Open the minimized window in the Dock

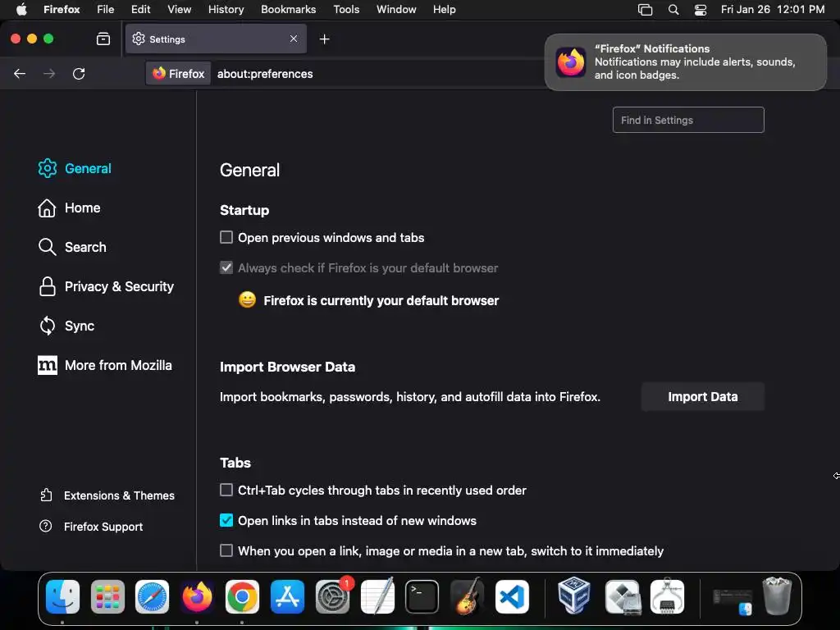coord(733,601)
